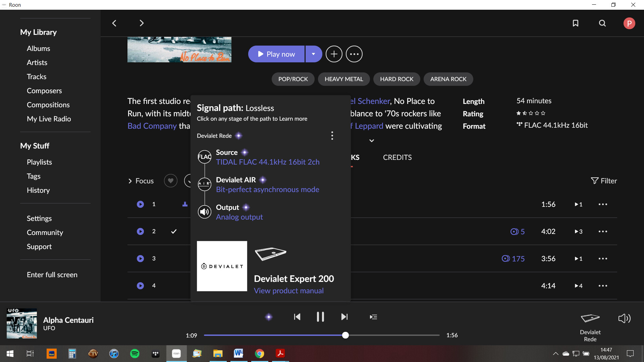Toggle the heart favorites filter
The image size is (644, 362).
(x=171, y=181)
